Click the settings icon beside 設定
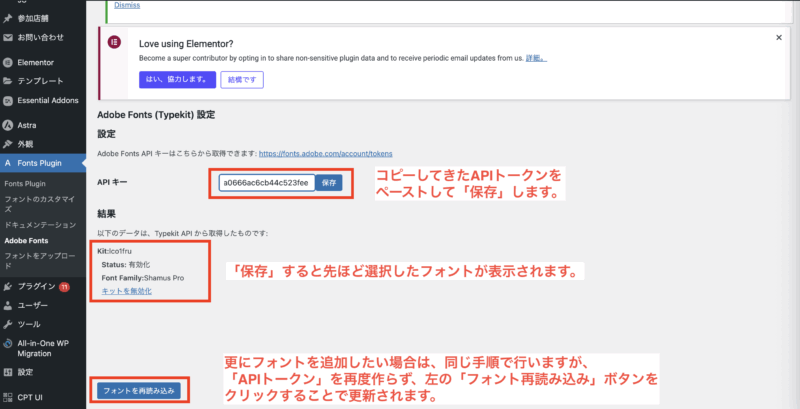Viewport: 800px width, 409px height. pyautogui.click(x=8, y=372)
